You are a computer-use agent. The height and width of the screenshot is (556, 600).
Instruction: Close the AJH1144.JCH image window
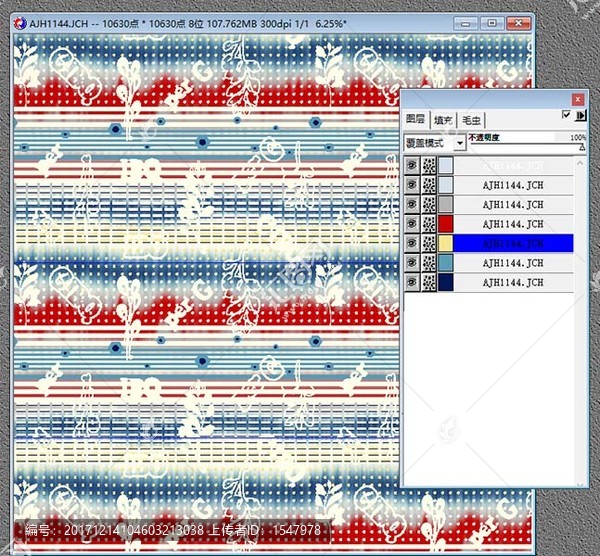click(518, 23)
